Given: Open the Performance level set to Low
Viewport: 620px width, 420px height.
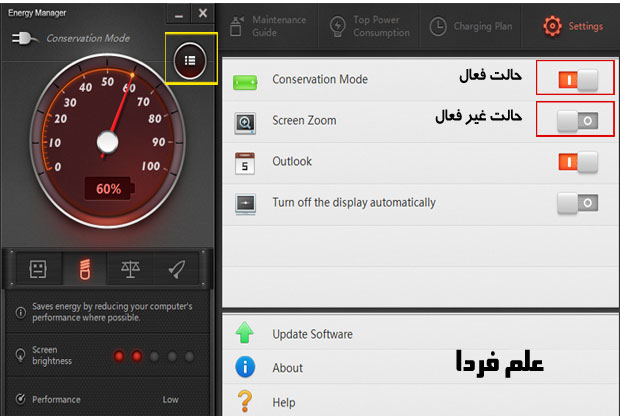Looking at the screenshot, I should [170, 399].
